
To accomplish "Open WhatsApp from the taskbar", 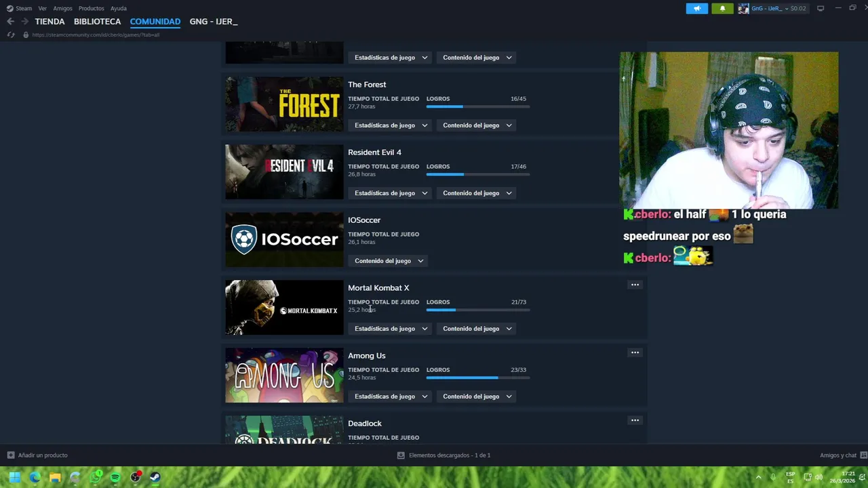I will click(96, 477).
